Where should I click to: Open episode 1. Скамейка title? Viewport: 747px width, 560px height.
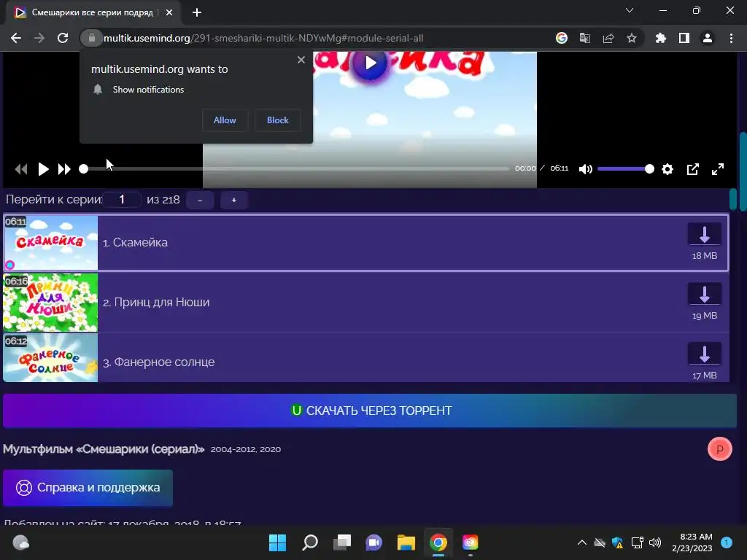(135, 242)
